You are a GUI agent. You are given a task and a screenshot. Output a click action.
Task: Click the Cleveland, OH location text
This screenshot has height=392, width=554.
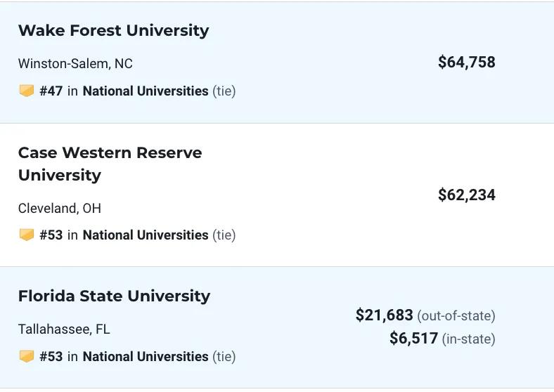[x=60, y=209]
